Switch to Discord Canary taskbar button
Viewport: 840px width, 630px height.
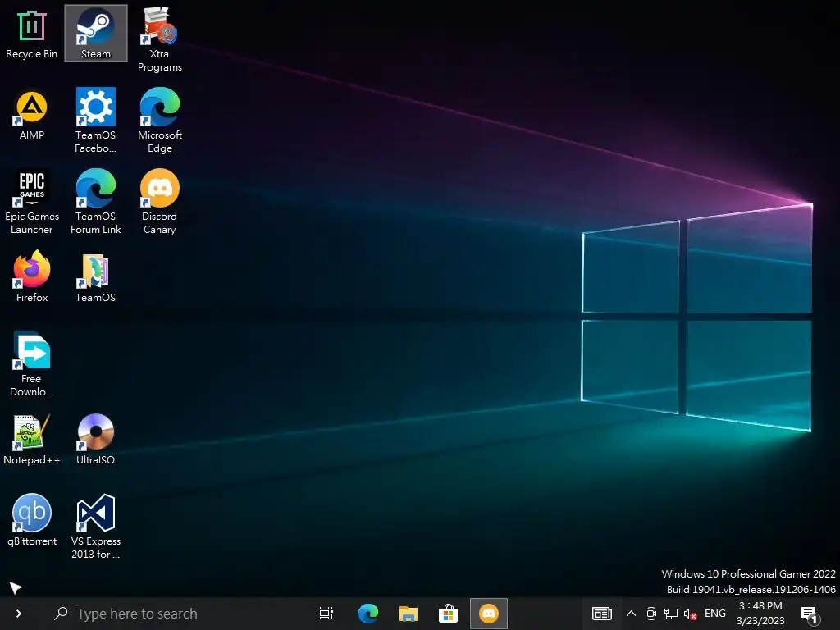[x=489, y=614]
